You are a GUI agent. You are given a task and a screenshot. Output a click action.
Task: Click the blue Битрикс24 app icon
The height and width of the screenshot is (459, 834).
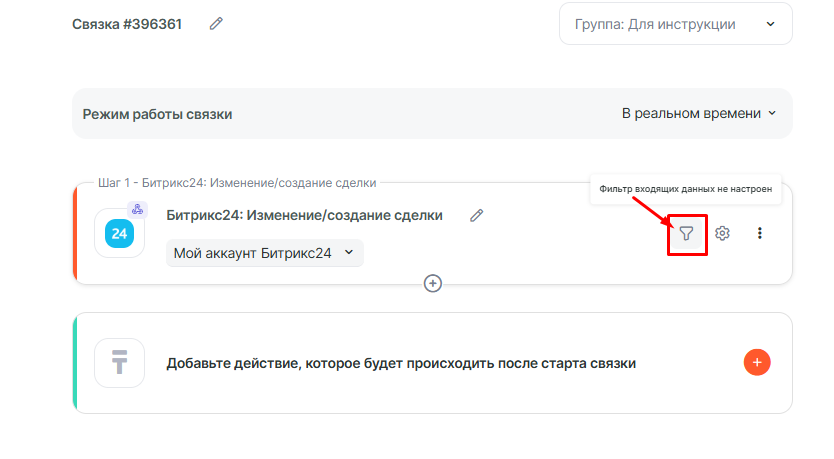coord(119,233)
